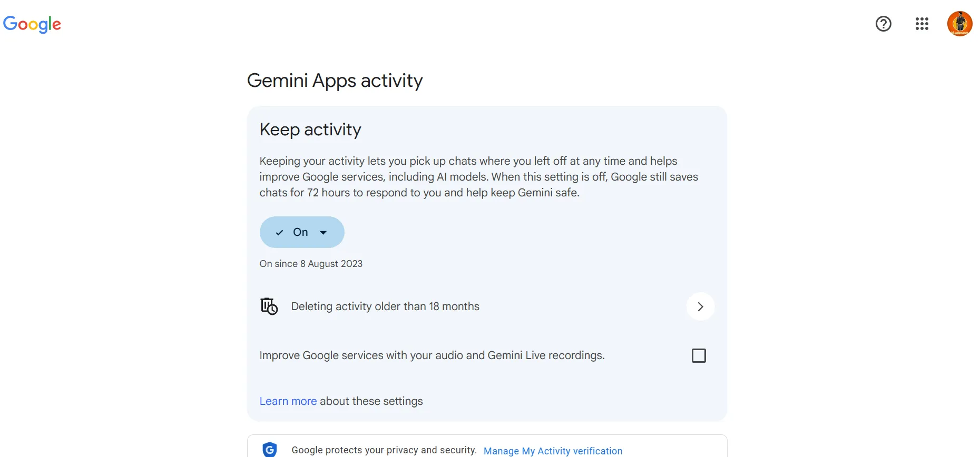Click the Google shield privacy icon
The height and width of the screenshot is (457, 980).
tap(270, 449)
